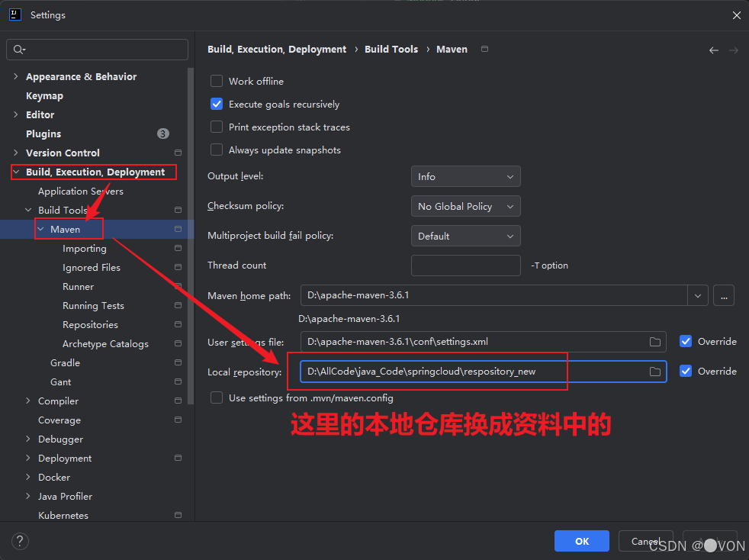Toggle Override for User settings file
The width and height of the screenshot is (749, 560).
coord(686,341)
